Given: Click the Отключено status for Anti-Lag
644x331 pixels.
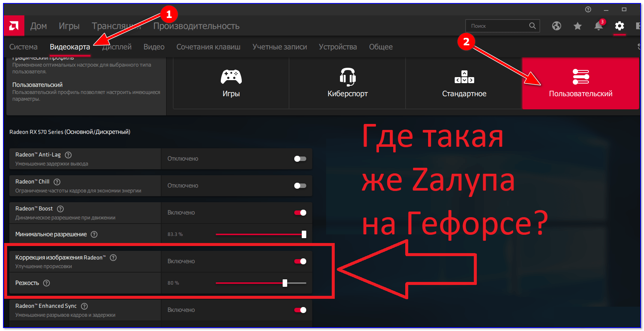Looking at the screenshot, I should (x=183, y=159).
